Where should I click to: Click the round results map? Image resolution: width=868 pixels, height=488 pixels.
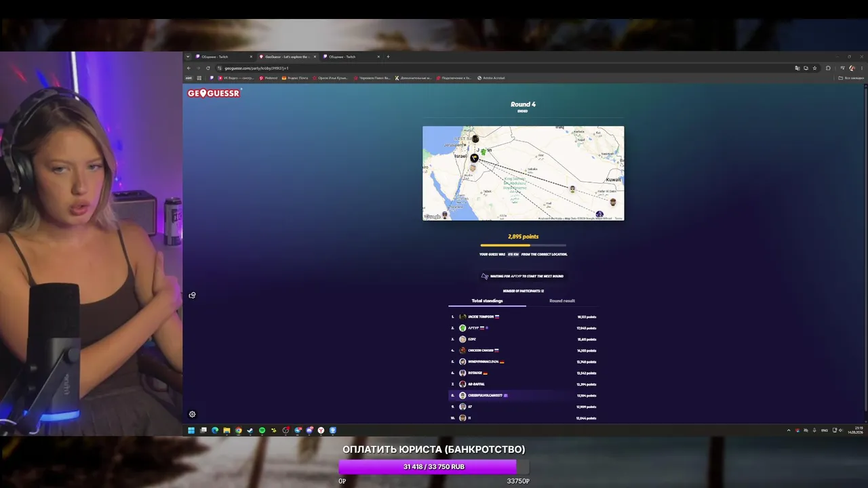[x=524, y=174]
